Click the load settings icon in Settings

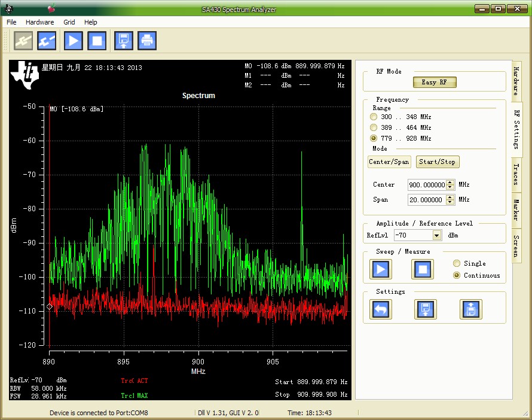click(x=470, y=309)
